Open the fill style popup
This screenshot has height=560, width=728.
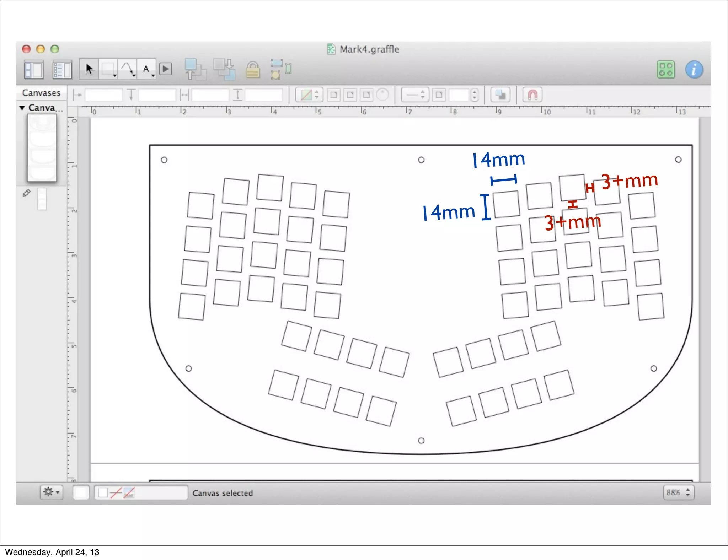coord(309,95)
